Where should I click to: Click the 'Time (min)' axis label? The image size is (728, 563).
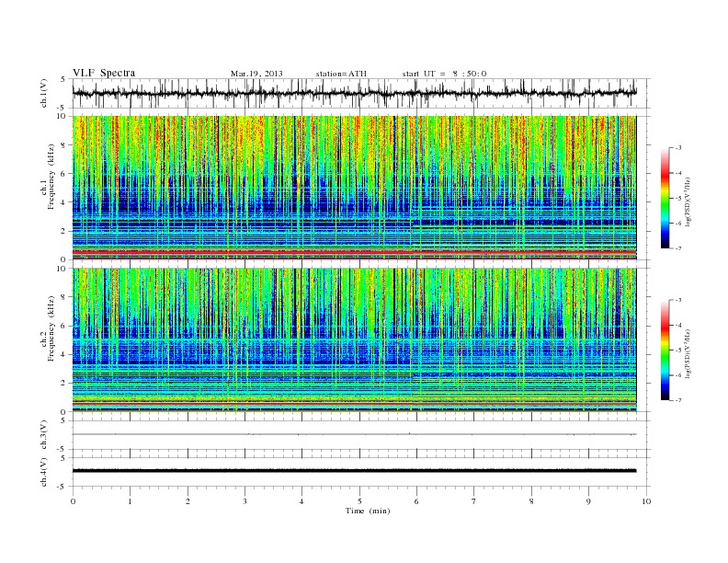(368, 511)
